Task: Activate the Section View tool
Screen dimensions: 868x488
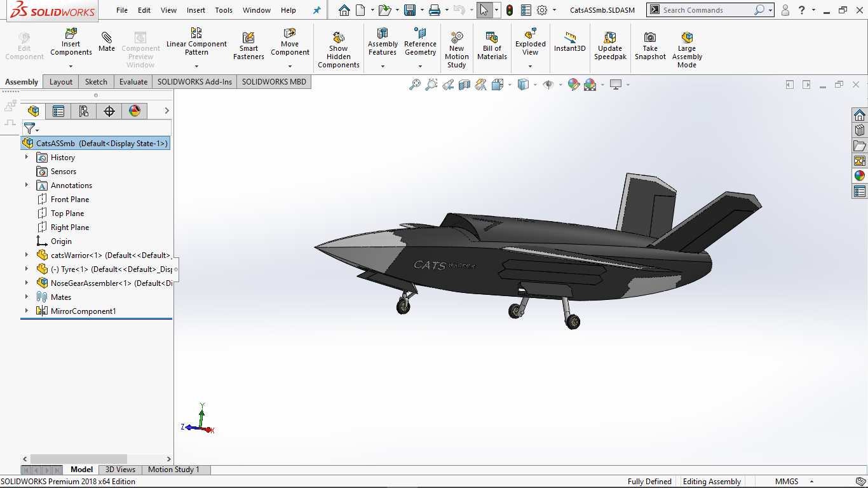Action: point(463,84)
